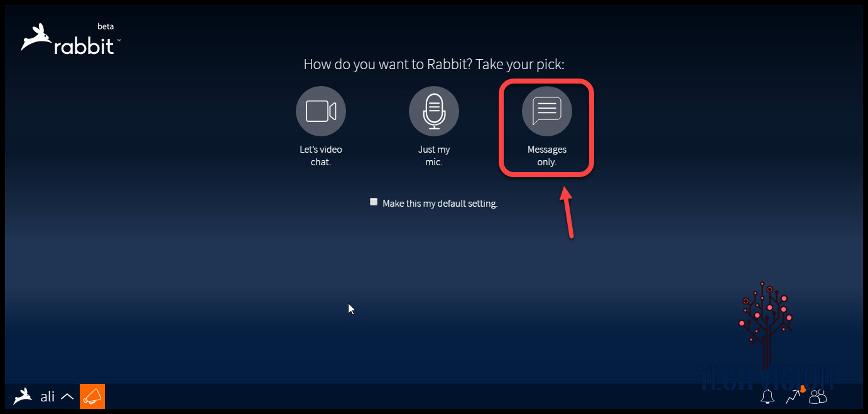Image resolution: width=868 pixels, height=414 pixels.
Task: Toggle via 'Make this my default setting.' label
Action: 440,204
